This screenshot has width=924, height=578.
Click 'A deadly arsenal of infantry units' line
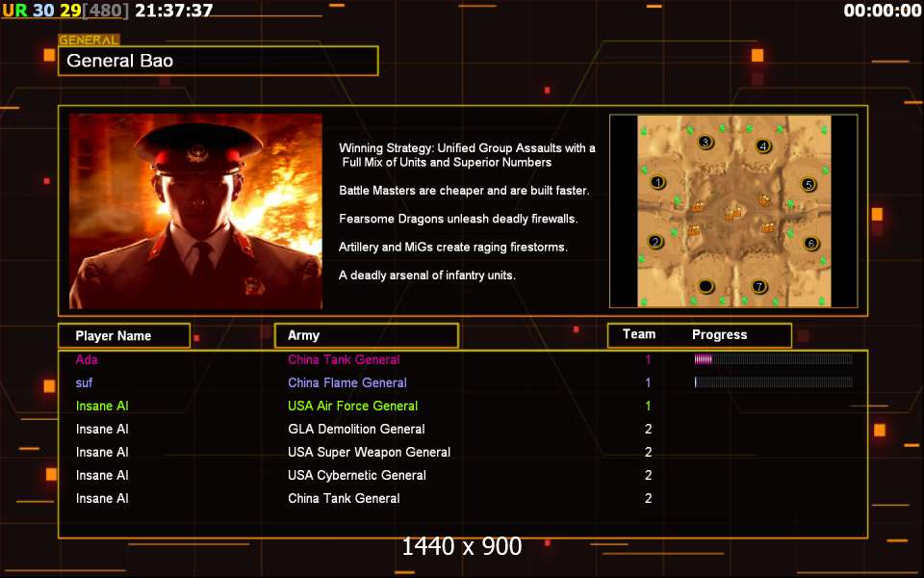[427, 276]
